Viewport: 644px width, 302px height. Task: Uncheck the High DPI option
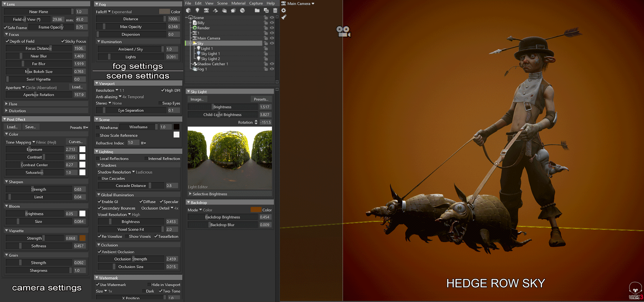(x=163, y=90)
